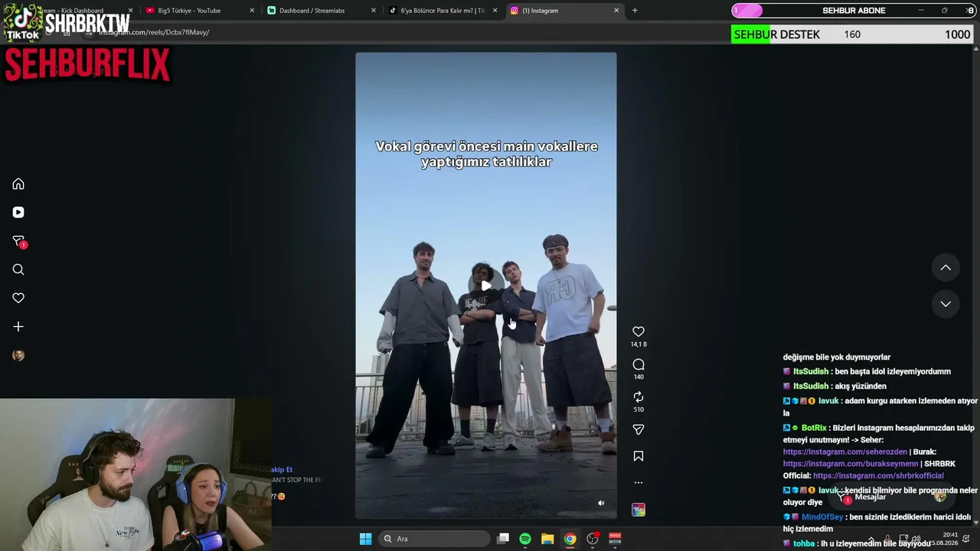Switch to the Big5 Türkiye YouTube tab
Viewport: 980px width, 551px height.
pos(201,11)
